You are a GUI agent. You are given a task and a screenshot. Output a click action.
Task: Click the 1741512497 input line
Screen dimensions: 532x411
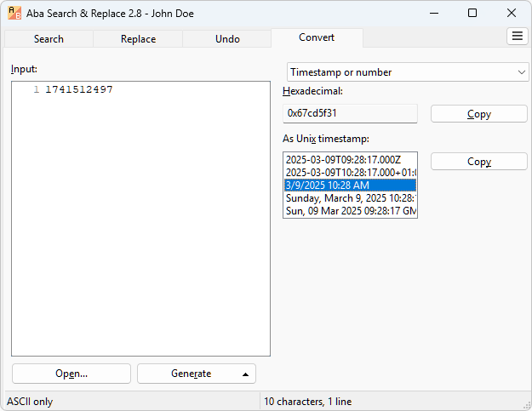click(79, 89)
